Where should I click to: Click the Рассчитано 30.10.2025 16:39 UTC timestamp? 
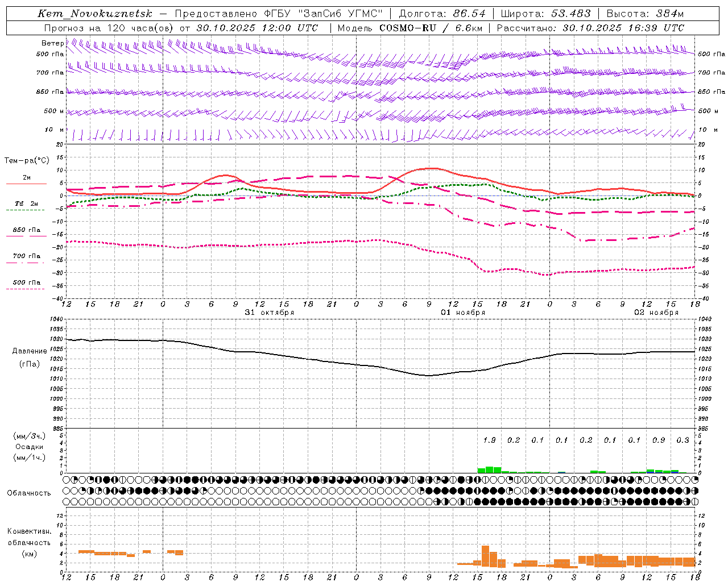pyautogui.click(x=590, y=28)
